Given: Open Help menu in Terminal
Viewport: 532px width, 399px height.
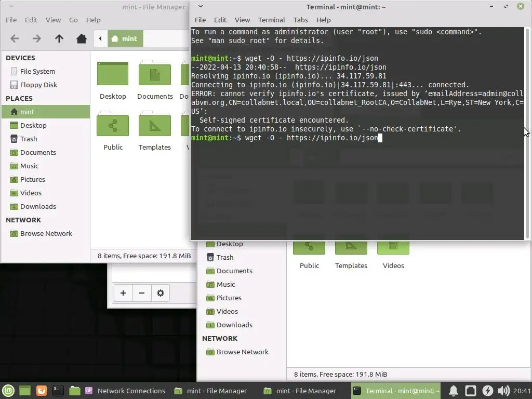Looking at the screenshot, I should click(323, 20).
